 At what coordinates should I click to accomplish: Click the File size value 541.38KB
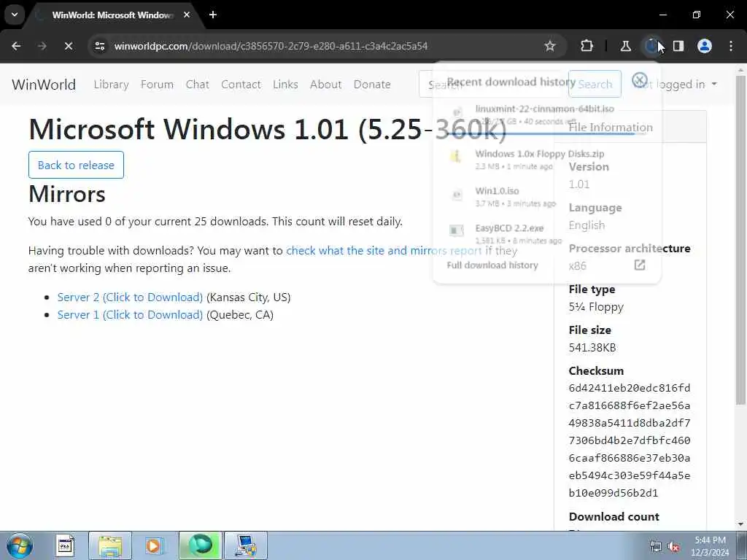coord(592,348)
